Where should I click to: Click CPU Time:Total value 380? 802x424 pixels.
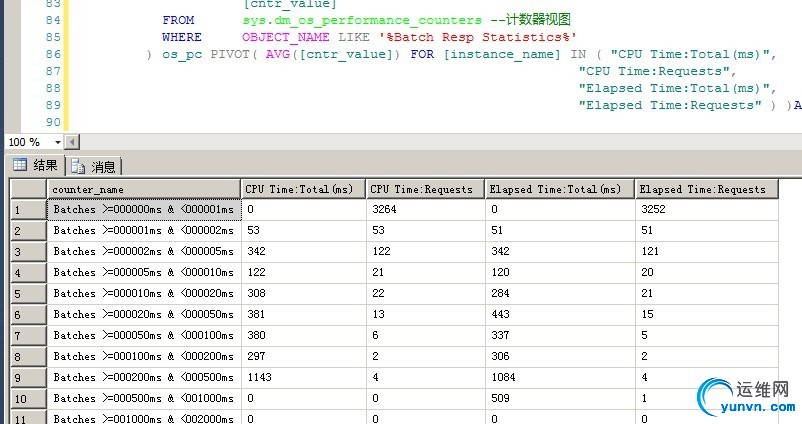[x=304, y=335]
